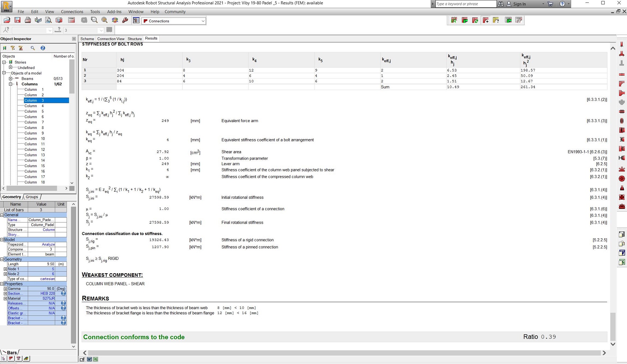
Task: Select Column 7 in the object tree
Action: click(34, 122)
